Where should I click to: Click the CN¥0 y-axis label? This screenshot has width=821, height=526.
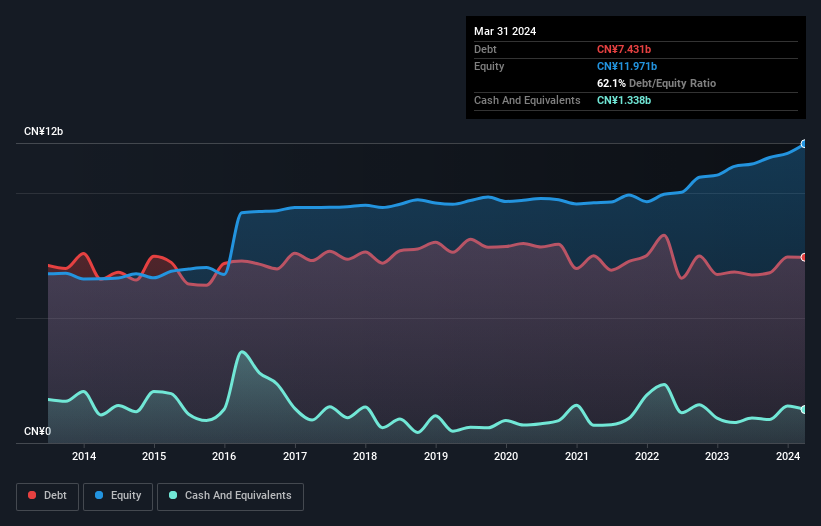pyautogui.click(x=37, y=431)
